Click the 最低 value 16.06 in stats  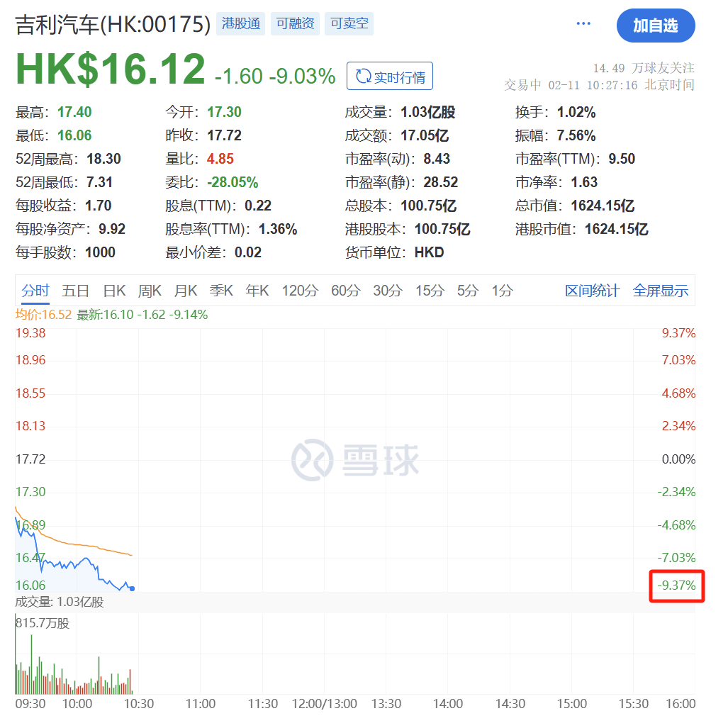tap(74, 135)
